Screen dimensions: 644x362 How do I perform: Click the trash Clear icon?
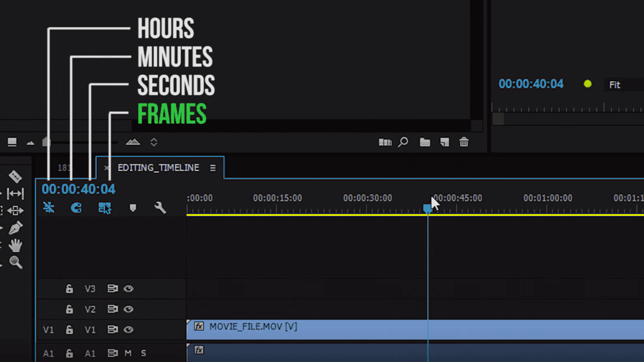click(464, 142)
